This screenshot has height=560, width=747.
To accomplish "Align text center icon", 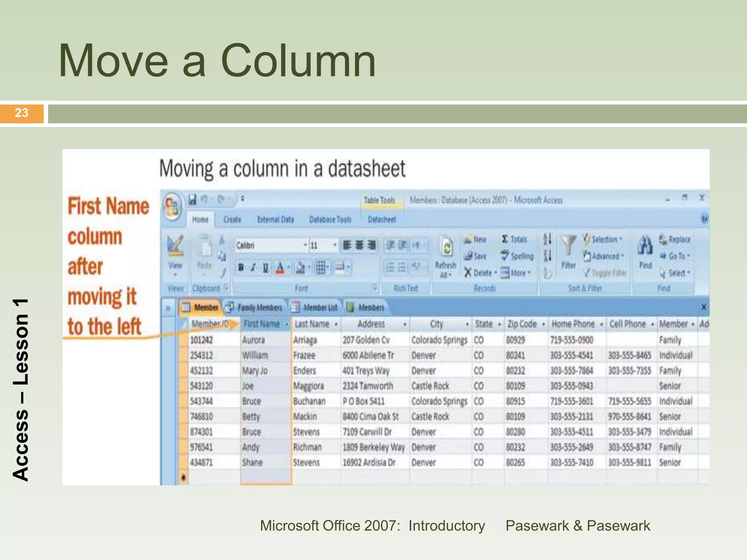I will (359, 245).
